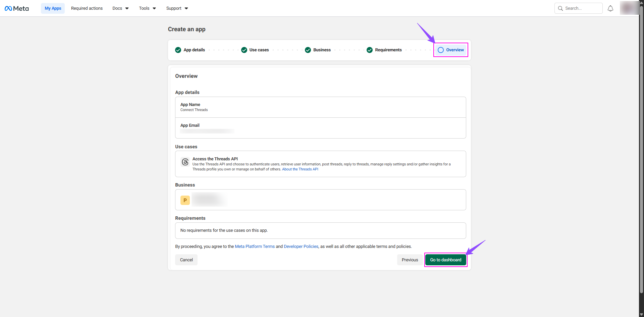Viewport: 644px width, 317px height.
Task: Open the Meta Platform Terms link
Action: 255,247
